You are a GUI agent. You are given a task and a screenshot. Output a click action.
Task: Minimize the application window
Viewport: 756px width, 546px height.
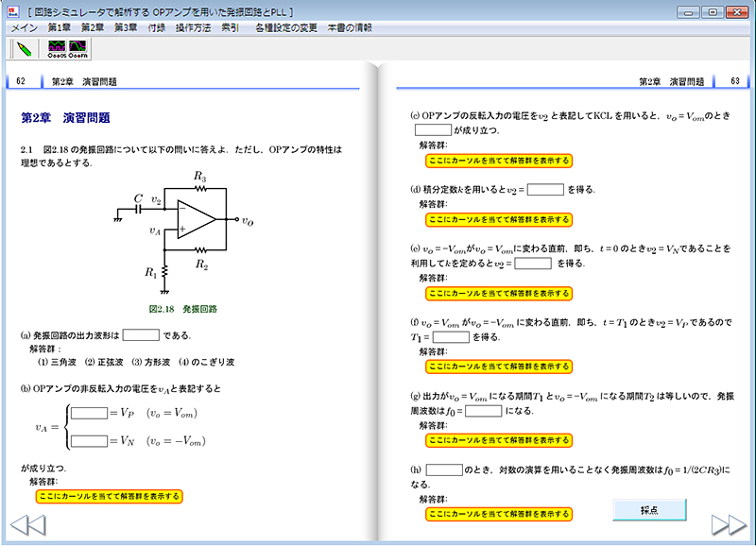coord(688,12)
